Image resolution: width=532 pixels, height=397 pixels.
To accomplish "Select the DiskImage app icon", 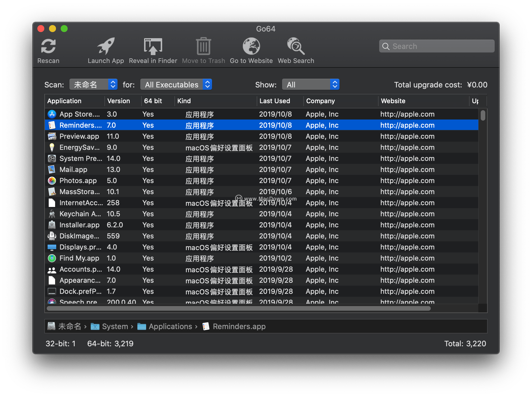I will pos(52,236).
